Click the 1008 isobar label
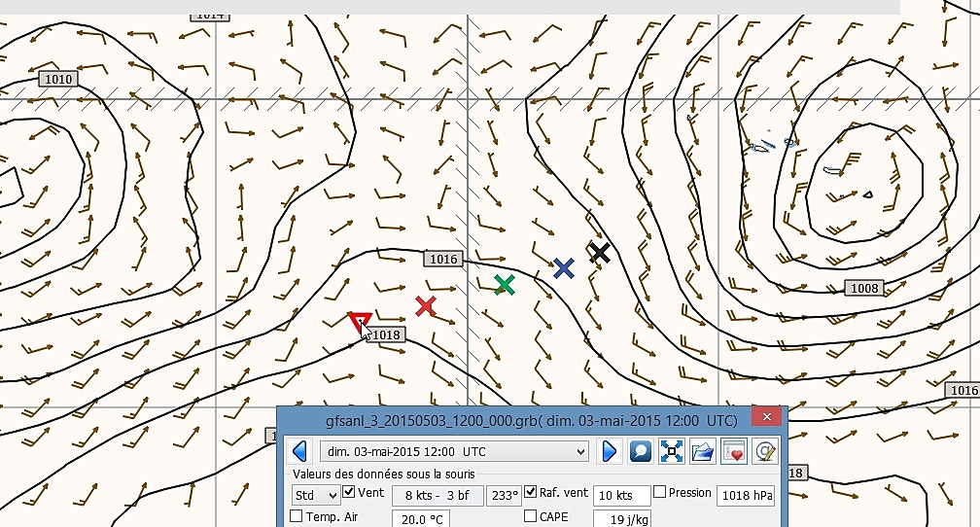The width and height of the screenshot is (980, 527). point(864,288)
